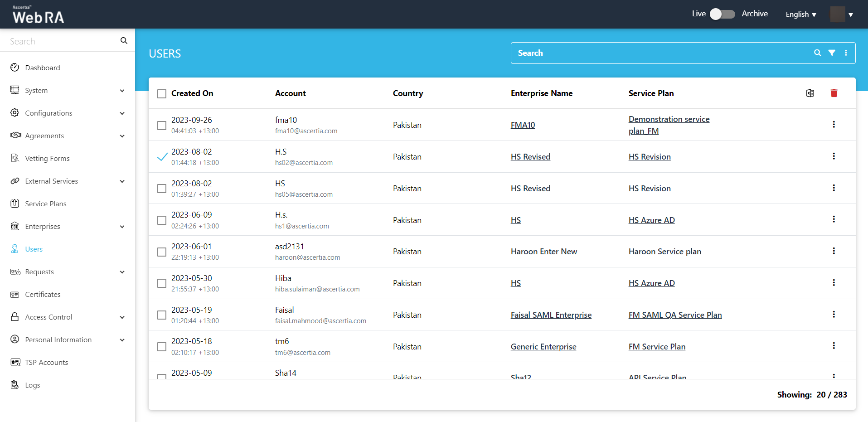Click the Access Control lock icon

(x=15, y=317)
